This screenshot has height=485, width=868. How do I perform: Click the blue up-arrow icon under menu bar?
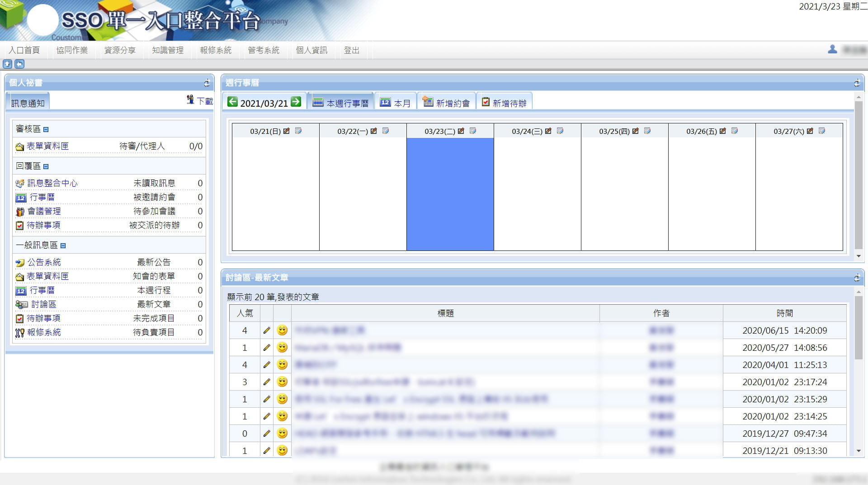coord(7,64)
